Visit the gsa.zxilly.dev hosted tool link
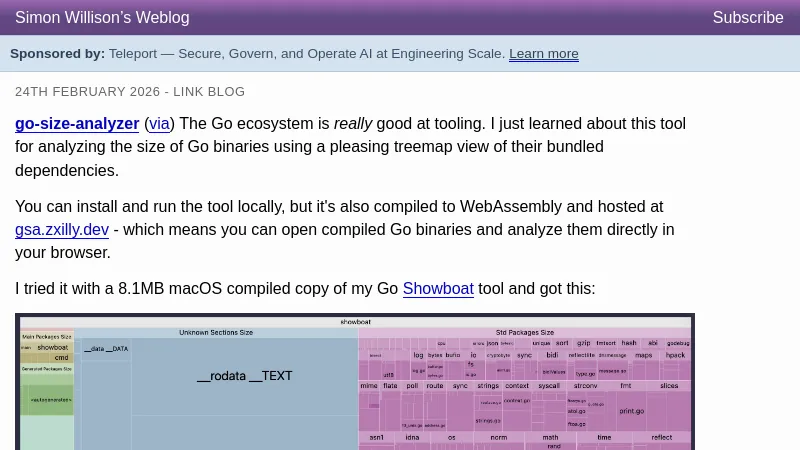This screenshot has width=800, height=450. 62,229
